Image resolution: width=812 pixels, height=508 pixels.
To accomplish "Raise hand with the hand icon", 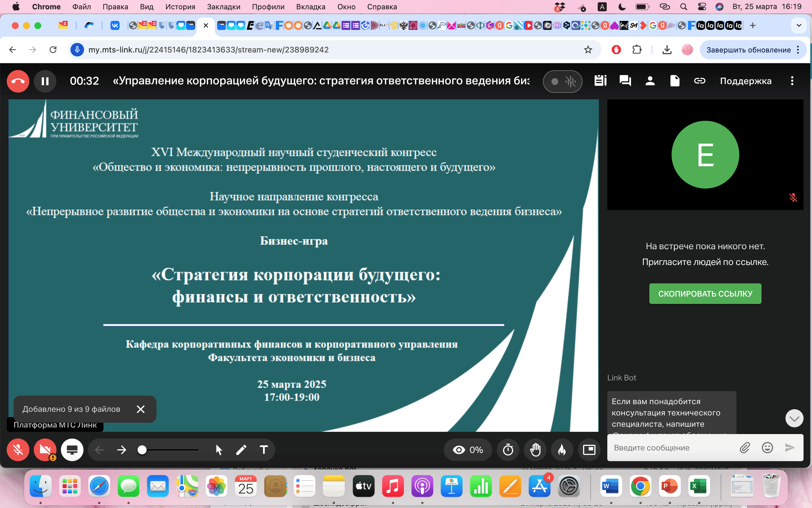I will coord(535,450).
